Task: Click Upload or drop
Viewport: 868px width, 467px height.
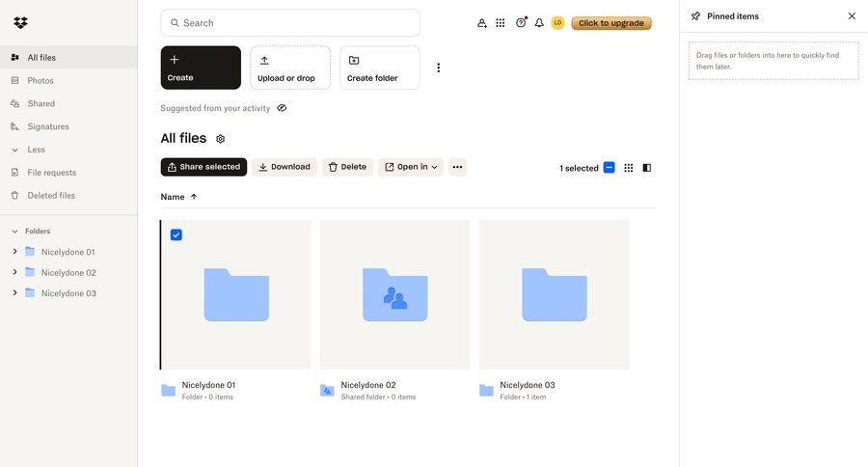Action: pyautogui.click(x=290, y=68)
